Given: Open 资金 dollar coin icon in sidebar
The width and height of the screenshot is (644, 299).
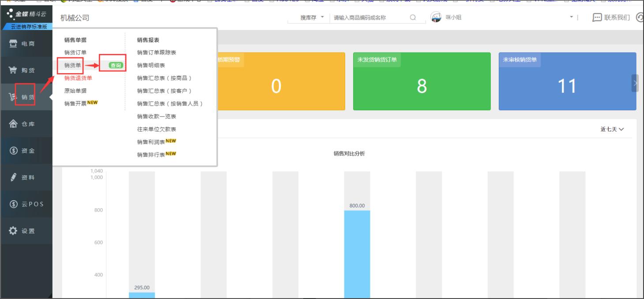Looking at the screenshot, I should click(x=13, y=151).
